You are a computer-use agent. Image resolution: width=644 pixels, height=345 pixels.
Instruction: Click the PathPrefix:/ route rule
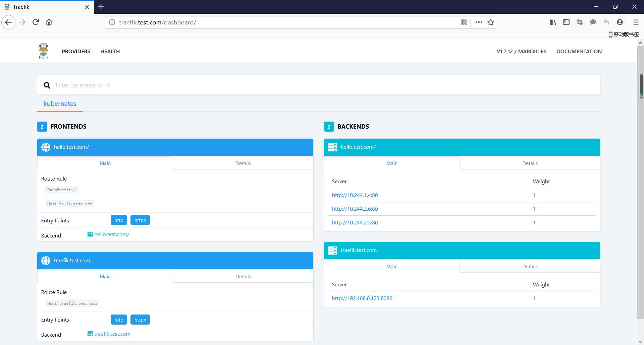click(61, 190)
